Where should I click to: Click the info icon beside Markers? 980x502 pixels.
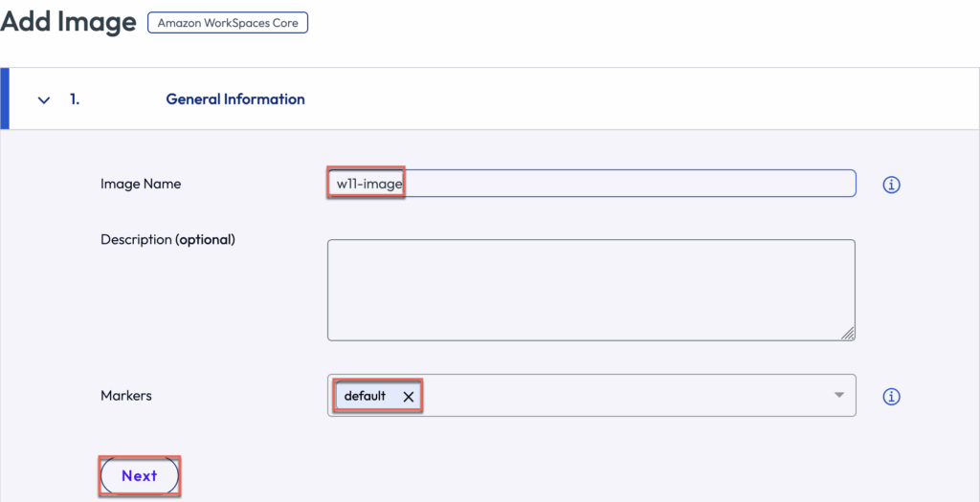(891, 396)
